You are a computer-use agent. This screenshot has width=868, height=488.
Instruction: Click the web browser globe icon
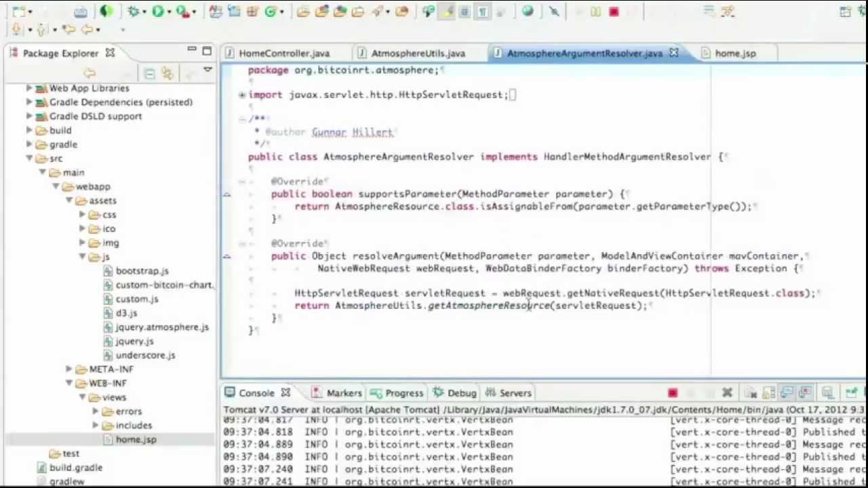pos(528,12)
